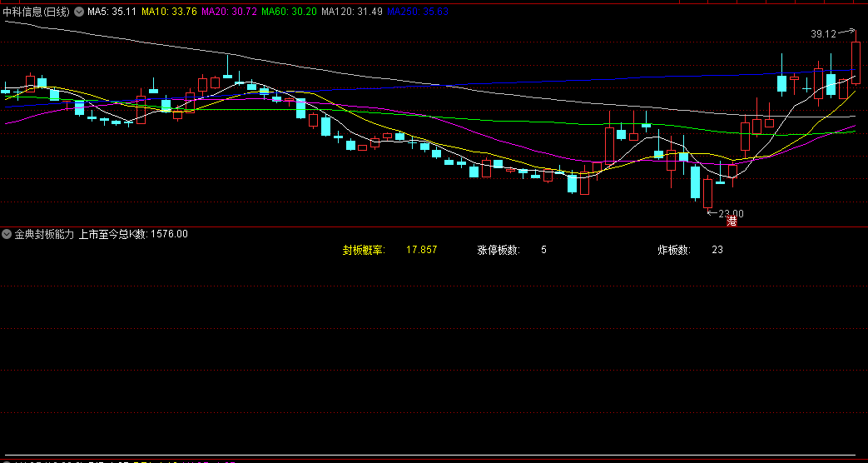
Task: Click the last red candlestick near 39.12
Action: point(856,62)
